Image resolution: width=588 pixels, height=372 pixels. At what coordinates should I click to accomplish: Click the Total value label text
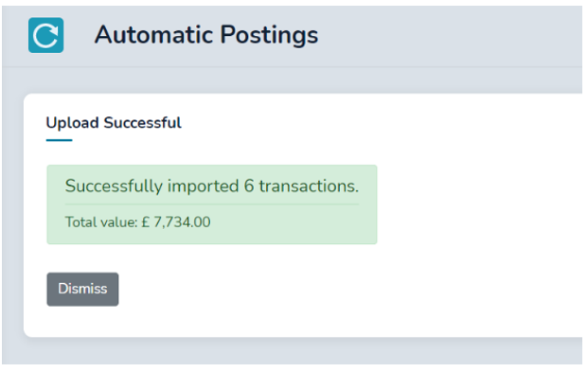101,222
